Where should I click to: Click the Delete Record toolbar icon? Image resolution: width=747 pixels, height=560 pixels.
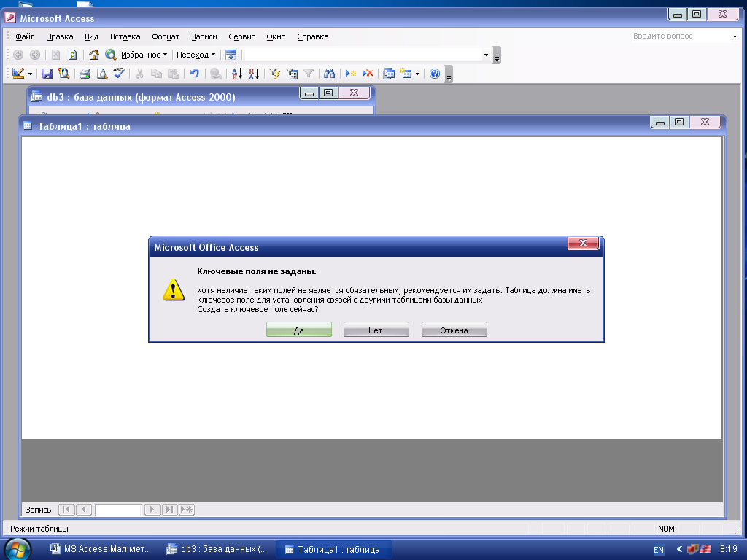368,74
